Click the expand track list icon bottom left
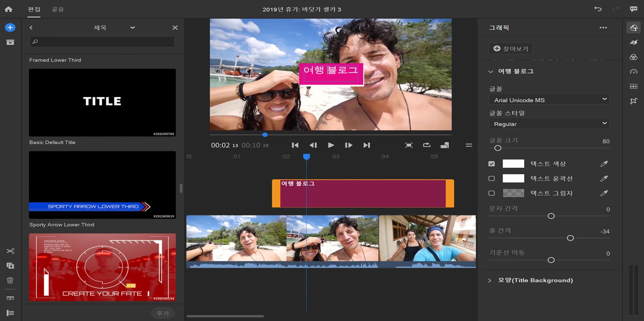The image size is (644, 321). pyautogui.click(x=10, y=313)
